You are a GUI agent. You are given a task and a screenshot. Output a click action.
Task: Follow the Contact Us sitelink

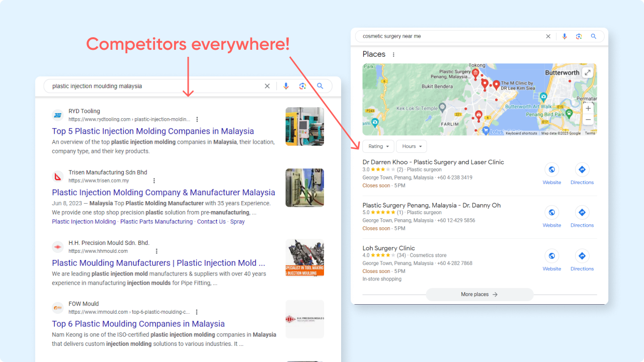pyautogui.click(x=211, y=222)
